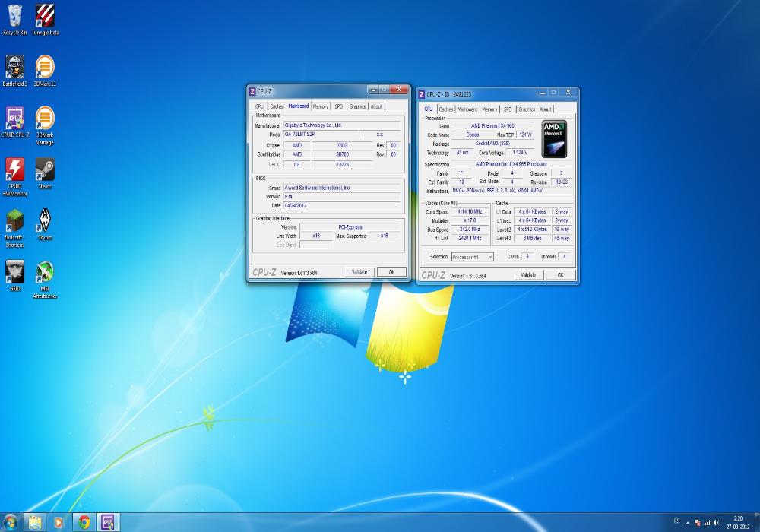Select Mainboard tab in left CPU-Z window
The width and height of the screenshot is (760, 532).
coord(298,106)
